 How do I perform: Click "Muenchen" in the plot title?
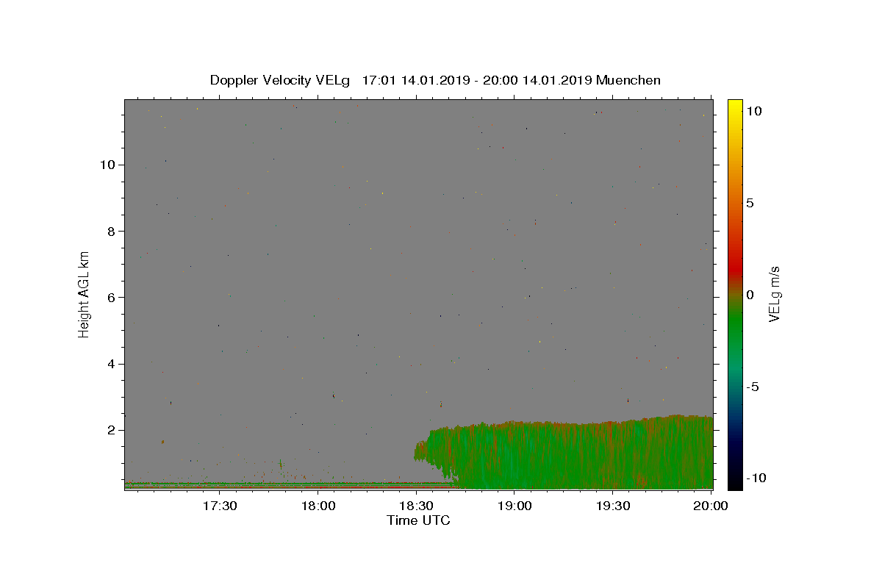(x=628, y=80)
